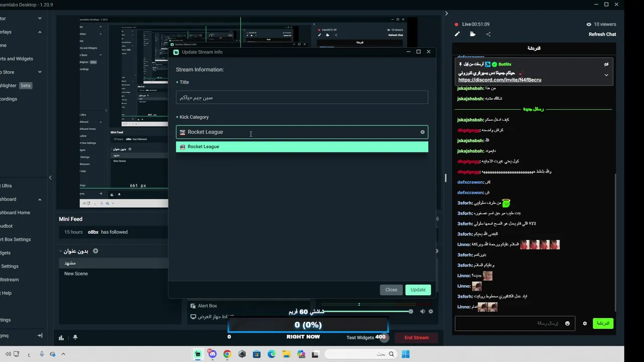Image resolution: width=644 pixels, height=362 pixels.
Task: Select Rocket League from category suggestions
Action: 302,147
